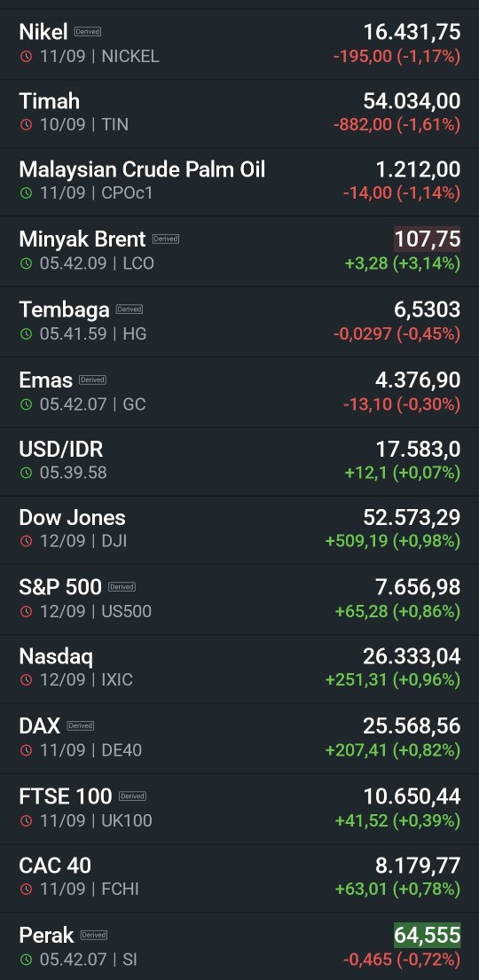Click the red clock icon under Nikel

(x=26, y=56)
